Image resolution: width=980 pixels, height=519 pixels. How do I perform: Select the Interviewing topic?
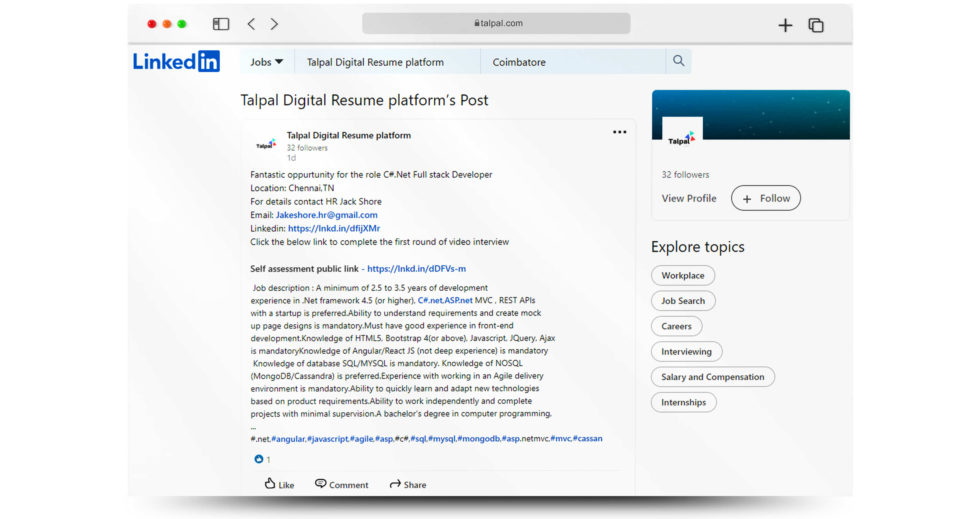[687, 352]
